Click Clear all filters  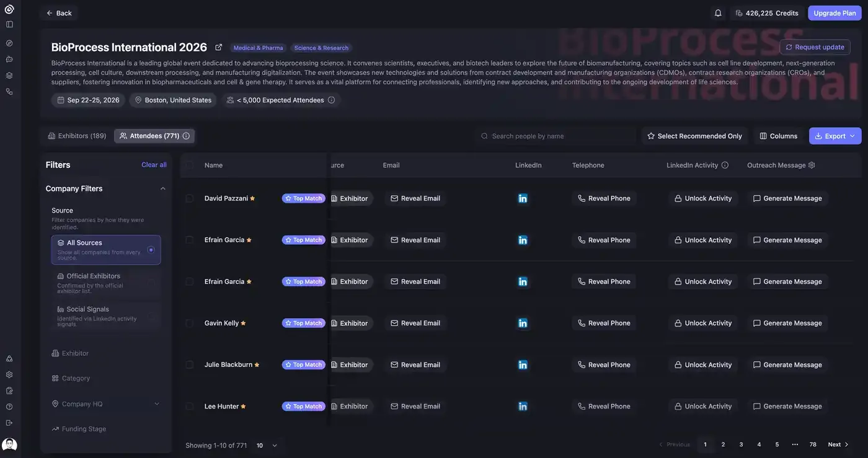(154, 165)
